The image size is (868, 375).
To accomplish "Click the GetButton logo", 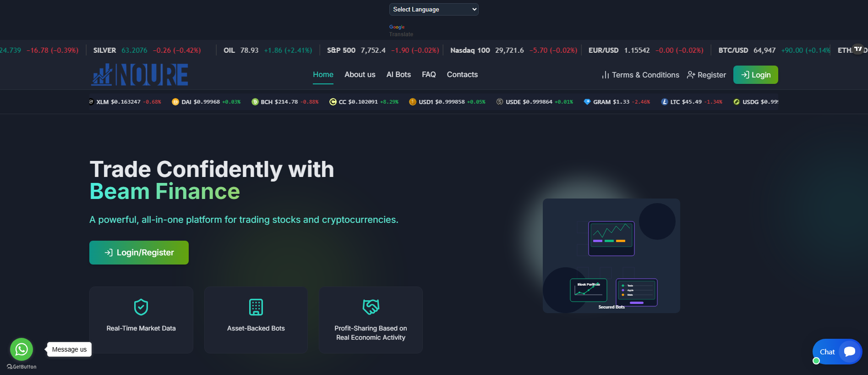I will pyautogui.click(x=22, y=367).
